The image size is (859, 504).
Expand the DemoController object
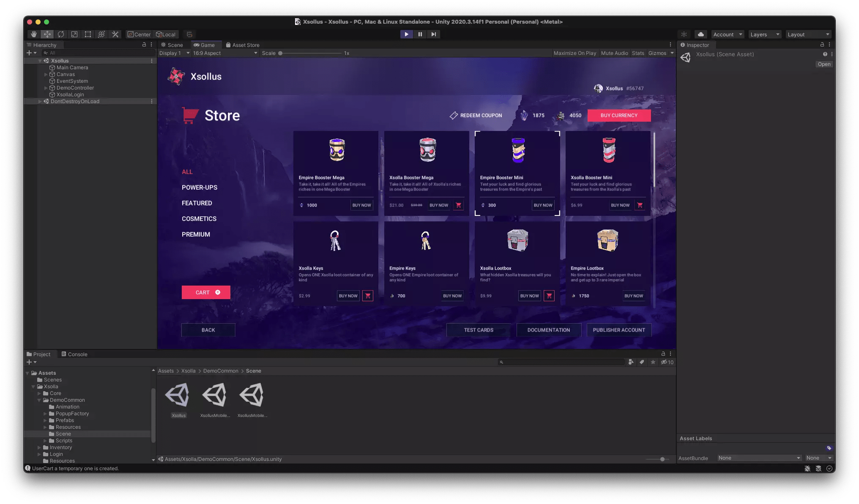[46, 88]
